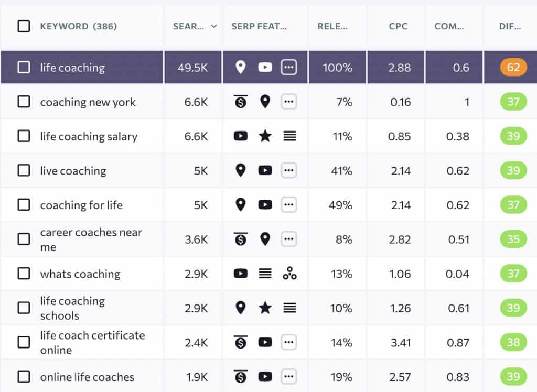537x392 pixels.
Task: Check the life coaching keyword checkbox
Action: [23, 67]
